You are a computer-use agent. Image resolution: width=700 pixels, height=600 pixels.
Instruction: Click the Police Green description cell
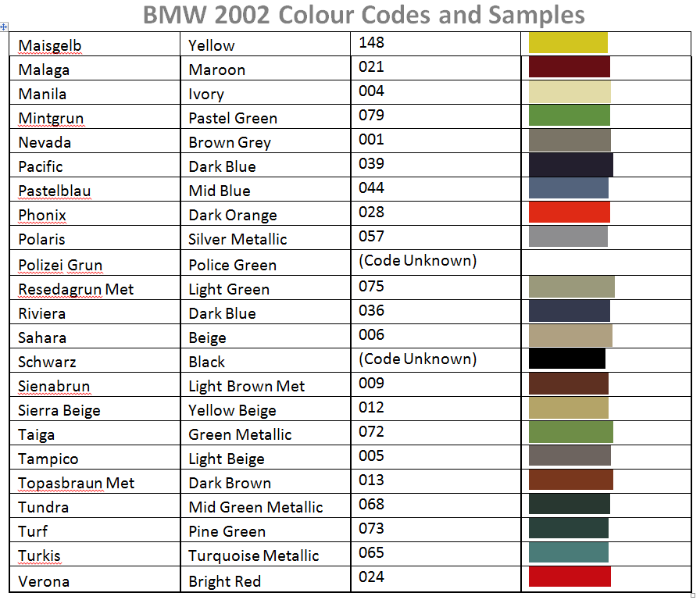(265, 262)
